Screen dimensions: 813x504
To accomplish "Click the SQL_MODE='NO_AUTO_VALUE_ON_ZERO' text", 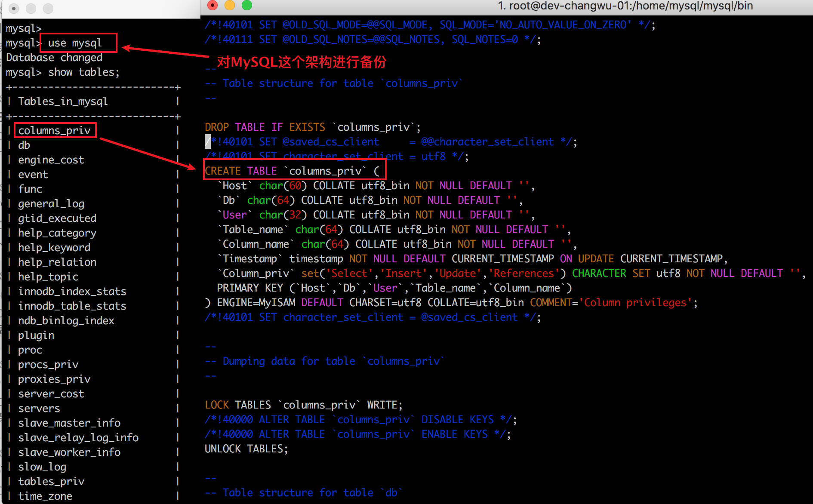I will click(536, 25).
